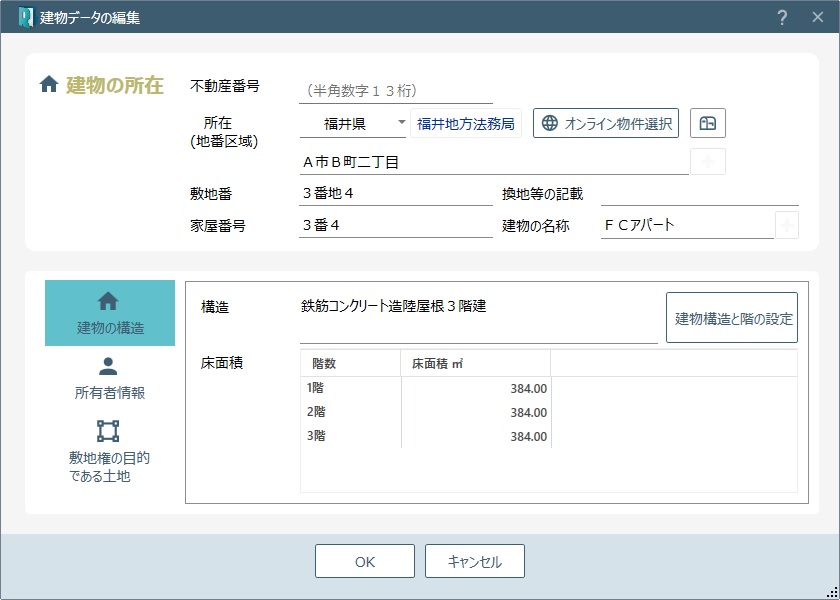Click the 敷地番 field with 3番地4
The image size is (840, 600).
396,193
